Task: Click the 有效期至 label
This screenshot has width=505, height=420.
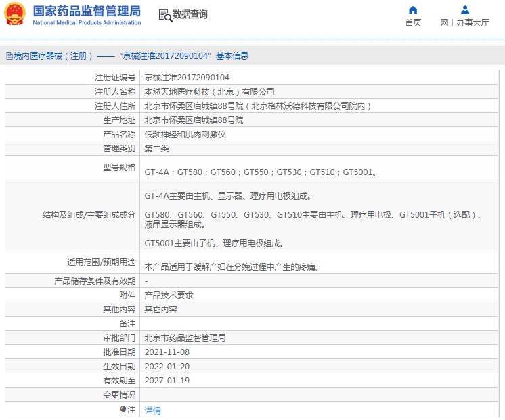Action: point(119,380)
